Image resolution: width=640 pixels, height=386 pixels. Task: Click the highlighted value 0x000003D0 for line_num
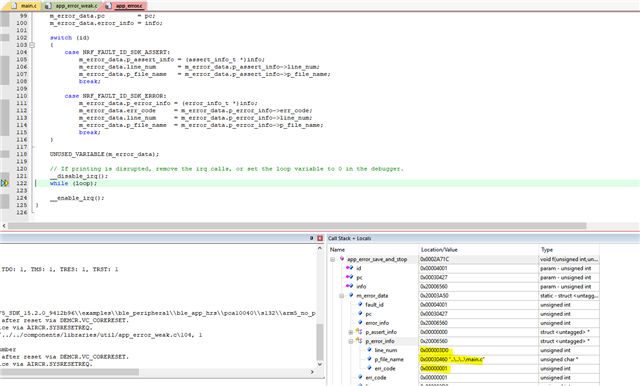click(434, 350)
